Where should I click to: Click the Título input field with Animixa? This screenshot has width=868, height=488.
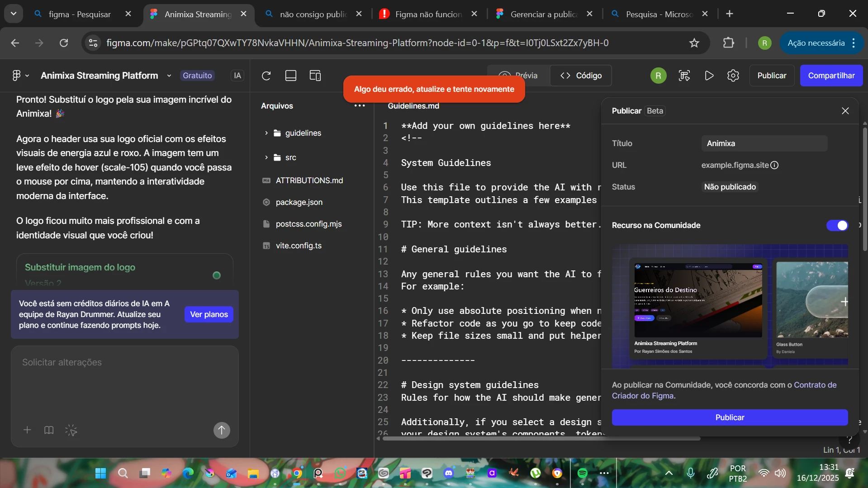pyautogui.click(x=764, y=143)
